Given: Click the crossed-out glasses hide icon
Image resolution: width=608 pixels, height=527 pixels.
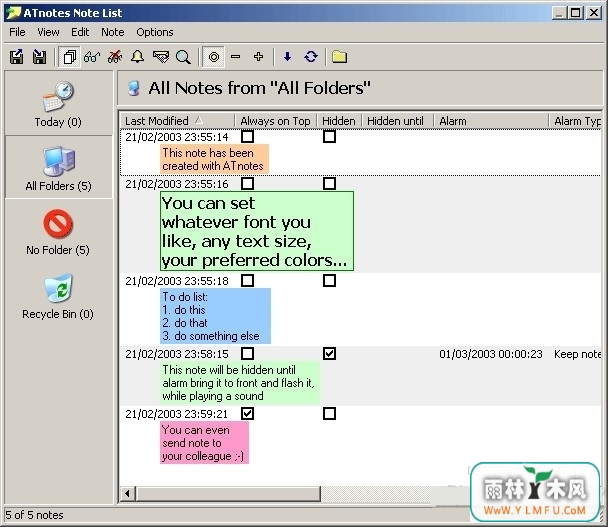Looking at the screenshot, I should click(115, 57).
